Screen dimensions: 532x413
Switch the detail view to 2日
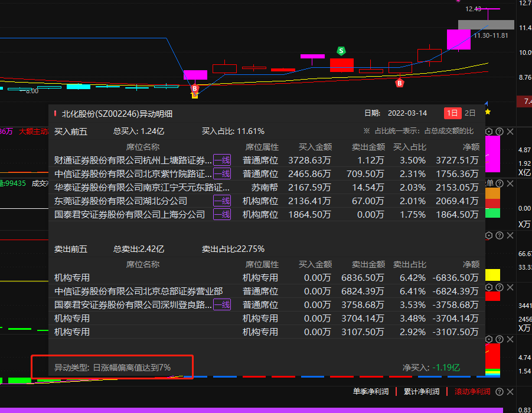click(469, 112)
